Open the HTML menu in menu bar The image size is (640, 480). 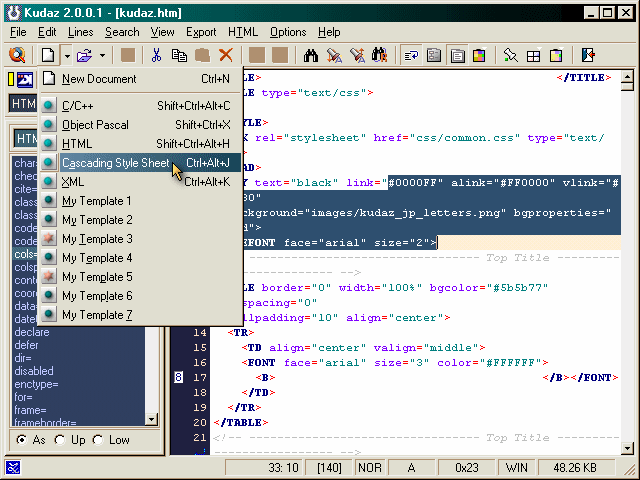[243, 32]
